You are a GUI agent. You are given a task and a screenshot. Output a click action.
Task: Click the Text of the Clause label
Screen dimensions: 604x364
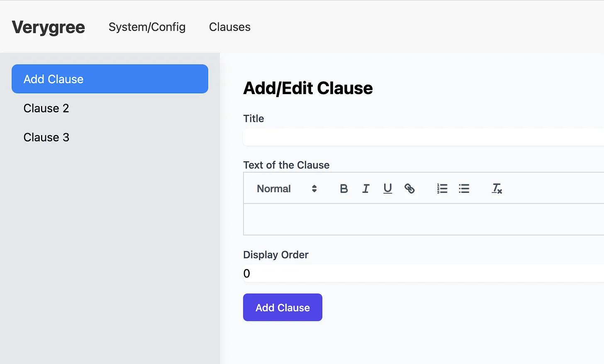coord(286,165)
